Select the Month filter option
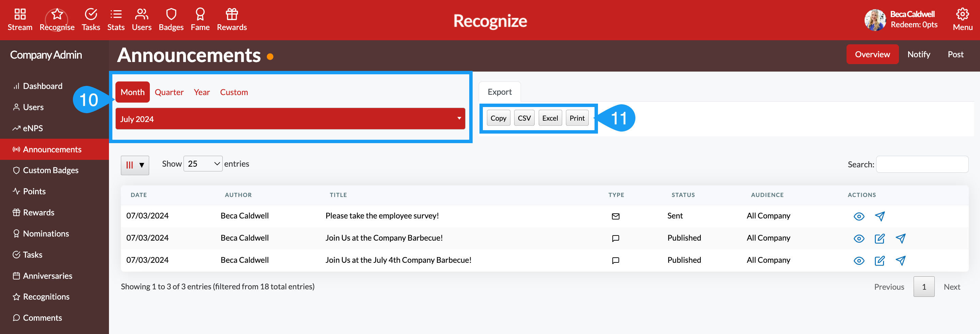The width and height of the screenshot is (980, 334). [132, 92]
